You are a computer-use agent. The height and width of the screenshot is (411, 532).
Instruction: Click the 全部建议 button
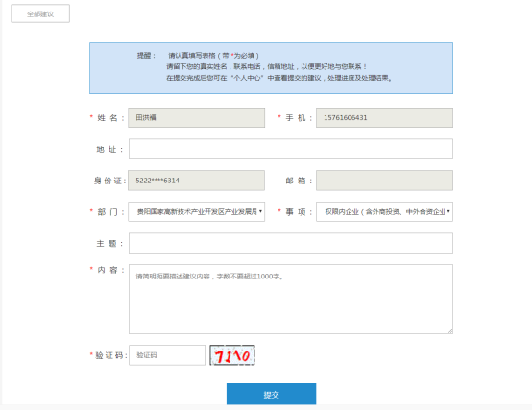(40, 13)
